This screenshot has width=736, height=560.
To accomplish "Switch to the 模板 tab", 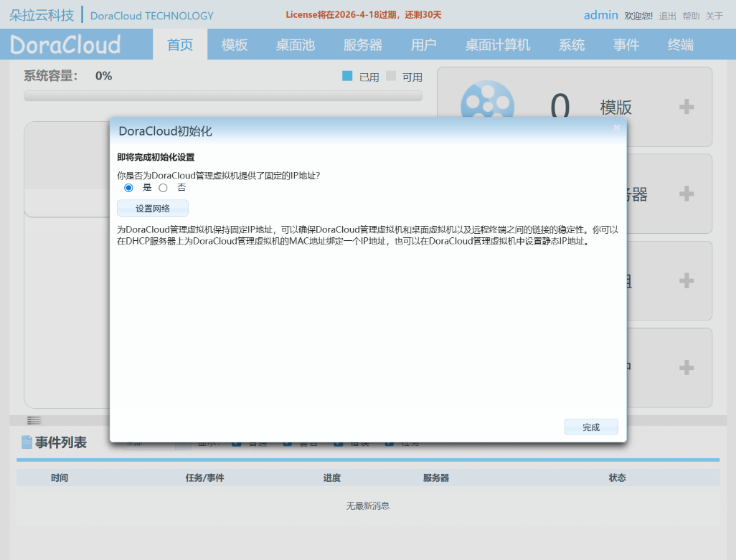I will (235, 44).
